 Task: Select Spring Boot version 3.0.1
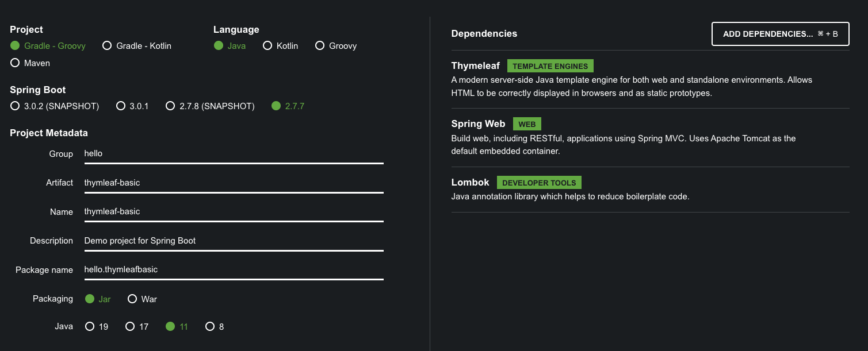133,106
